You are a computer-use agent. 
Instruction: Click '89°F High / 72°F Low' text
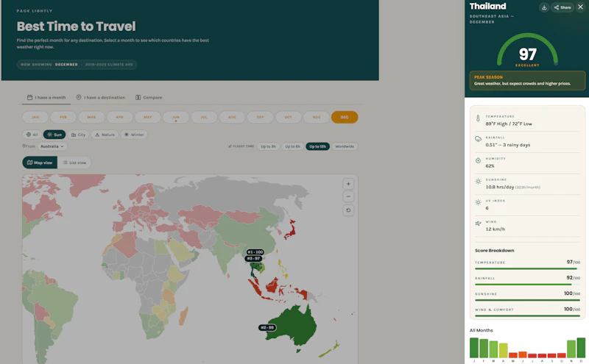tap(509, 124)
